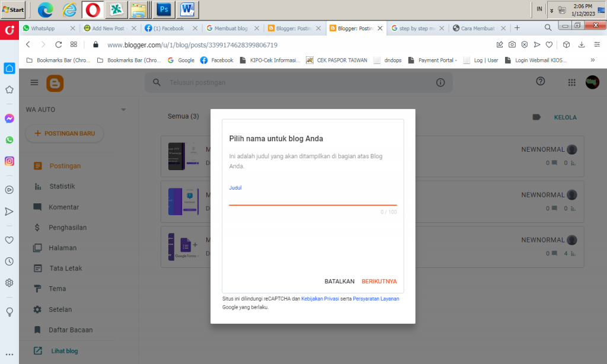The height and width of the screenshot is (364, 607).
Task: Click the Messenger icon in Opera sidebar
Action: click(9, 119)
